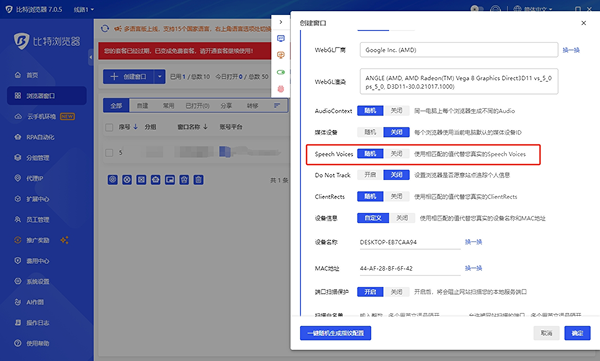The width and height of the screenshot is (600, 361).
Task: Set ClientRects to 关闭
Action: click(396, 196)
